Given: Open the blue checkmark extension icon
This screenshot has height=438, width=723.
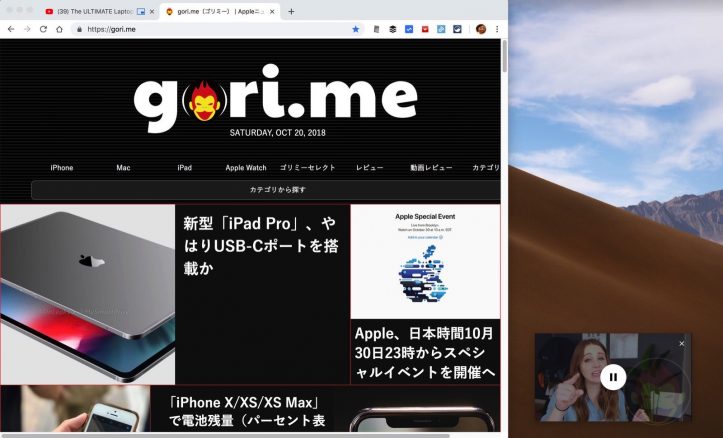Looking at the screenshot, I should coord(409,29).
